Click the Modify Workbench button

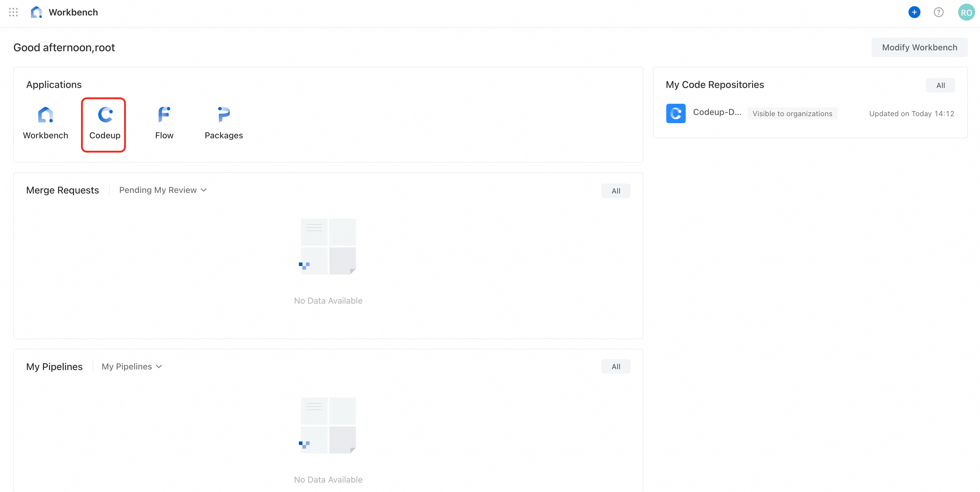[919, 47]
